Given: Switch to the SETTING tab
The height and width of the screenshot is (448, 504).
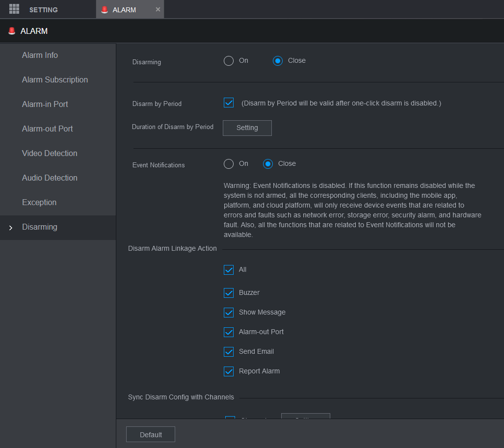Looking at the screenshot, I should pyautogui.click(x=43, y=10).
